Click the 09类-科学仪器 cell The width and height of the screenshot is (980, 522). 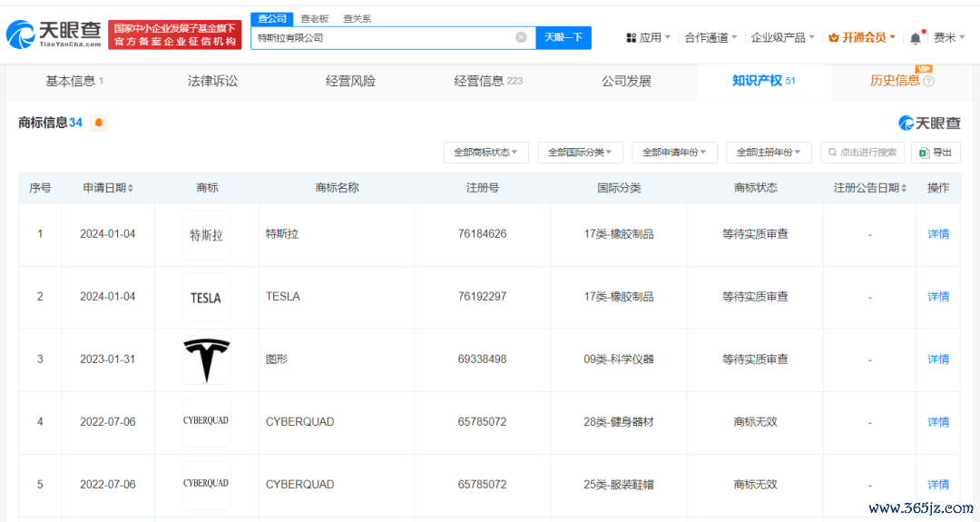(619, 359)
